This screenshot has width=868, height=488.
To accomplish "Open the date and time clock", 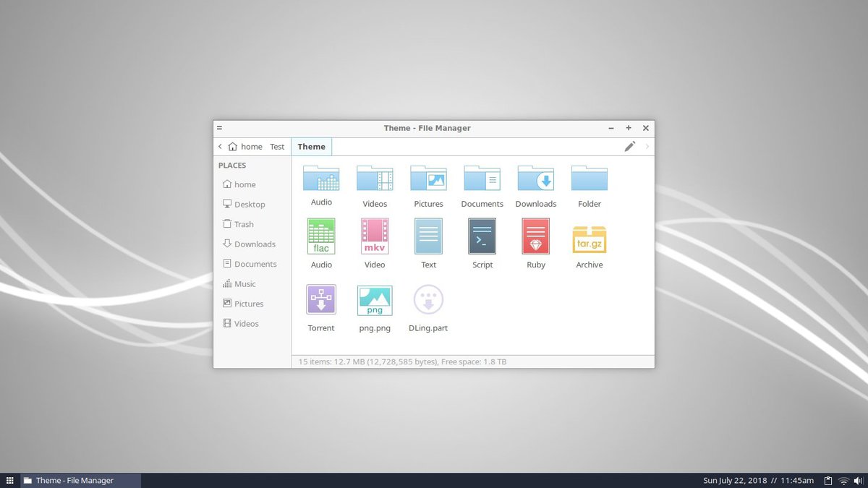I will (x=758, y=480).
